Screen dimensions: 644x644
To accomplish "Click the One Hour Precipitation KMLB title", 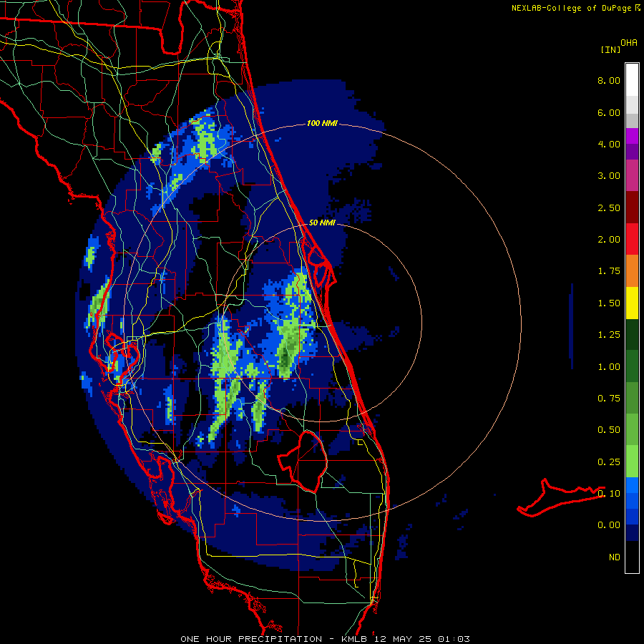I will [x=325, y=639].
